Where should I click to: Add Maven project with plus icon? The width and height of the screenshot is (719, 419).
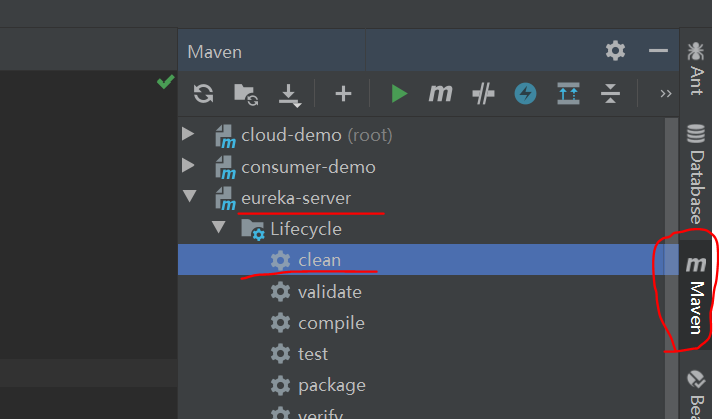tap(343, 94)
